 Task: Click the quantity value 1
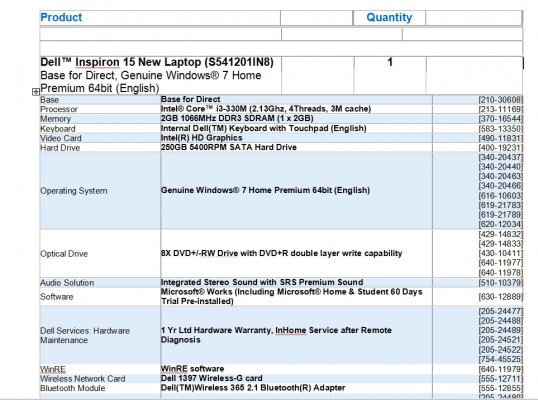point(390,62)
